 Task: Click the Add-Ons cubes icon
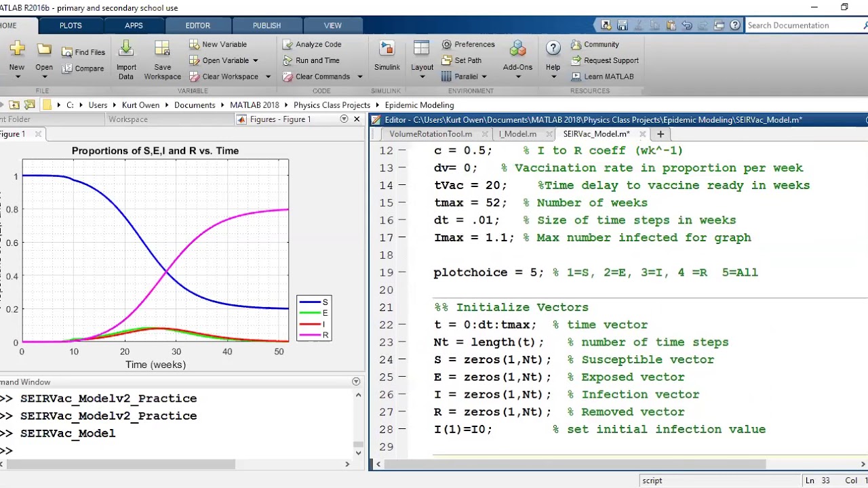pyautogui.click(x=517, y=48)
